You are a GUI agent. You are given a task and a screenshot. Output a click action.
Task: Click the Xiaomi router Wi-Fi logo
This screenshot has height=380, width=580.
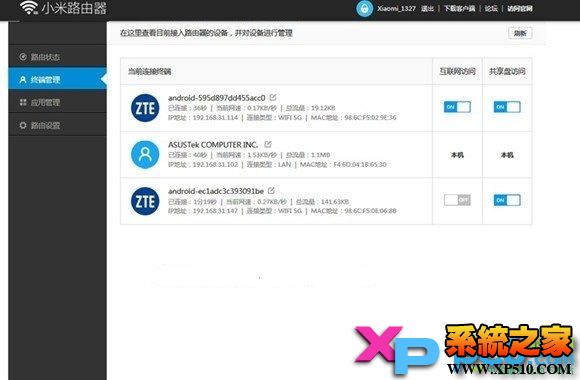(29, 7)
